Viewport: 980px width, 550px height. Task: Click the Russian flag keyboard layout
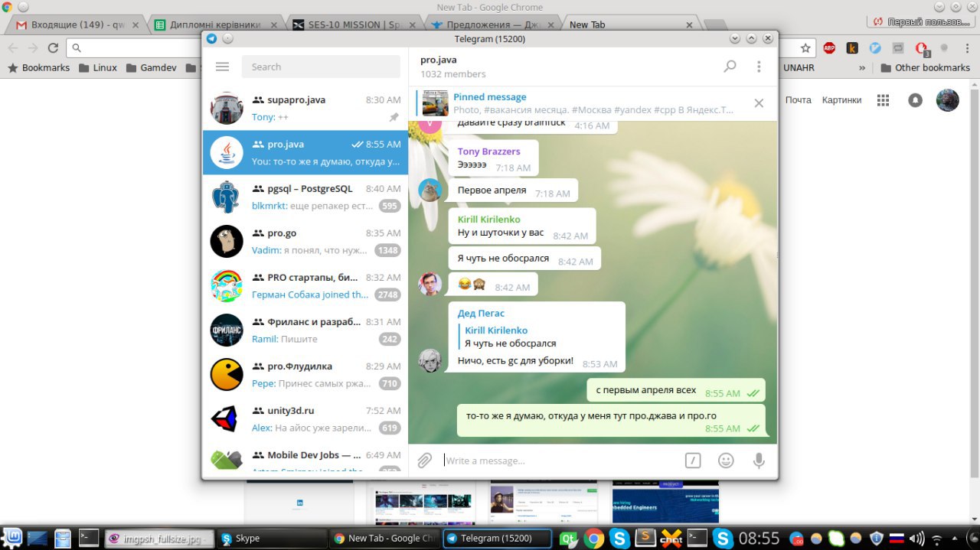click(x=896, y=539)
